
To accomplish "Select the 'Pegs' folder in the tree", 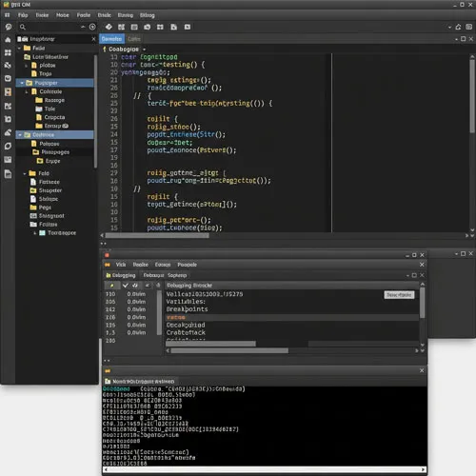I will click(x=40, y=208).
